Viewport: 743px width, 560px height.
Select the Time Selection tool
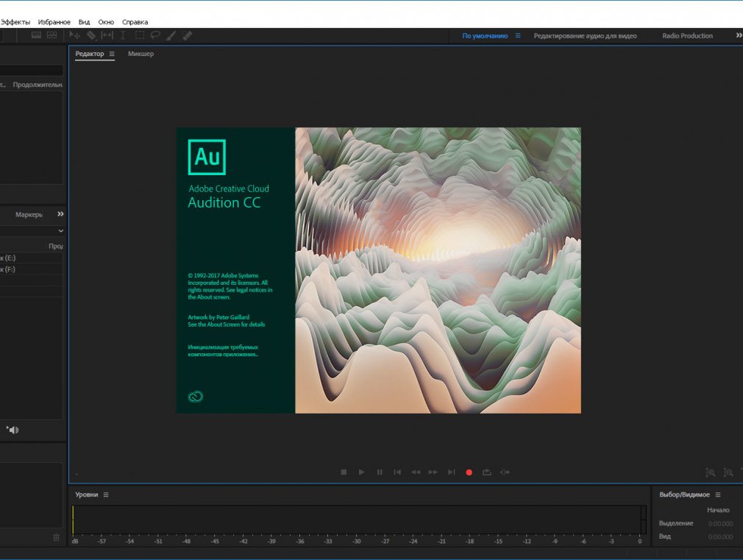click(123, 35)
